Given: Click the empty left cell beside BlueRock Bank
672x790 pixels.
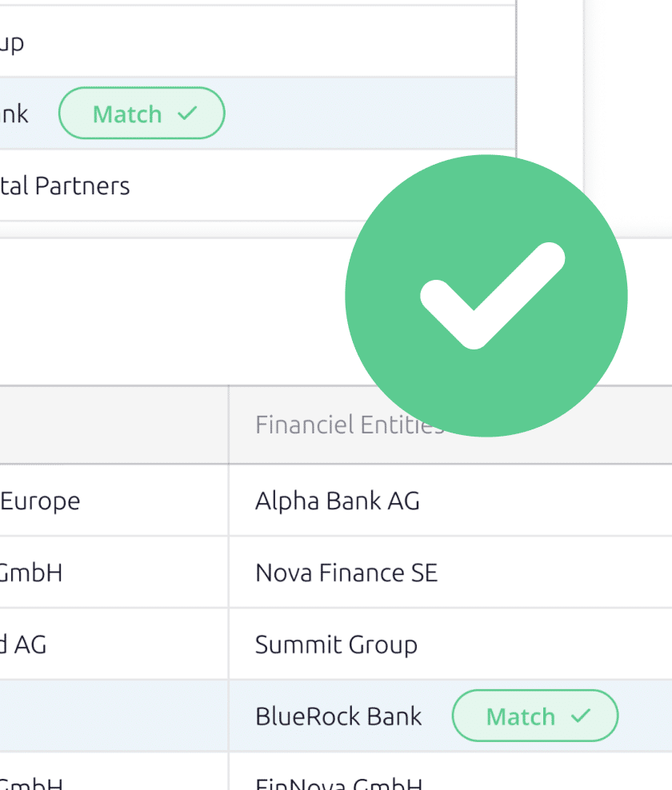Looking at the screenshot, I should pos(114,716).
